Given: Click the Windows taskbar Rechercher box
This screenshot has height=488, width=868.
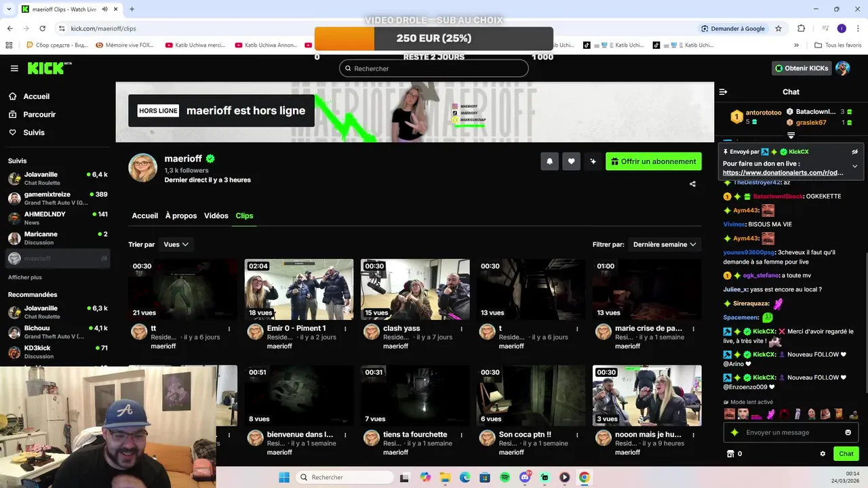Looking at the screenshot, I should tap(343, 477).
